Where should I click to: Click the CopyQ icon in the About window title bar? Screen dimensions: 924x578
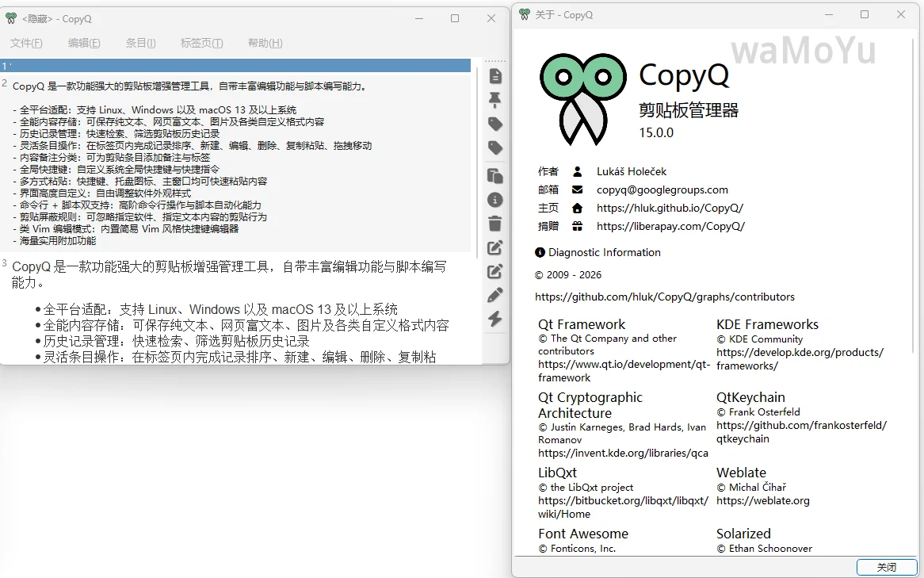click(x=525, y=15)
